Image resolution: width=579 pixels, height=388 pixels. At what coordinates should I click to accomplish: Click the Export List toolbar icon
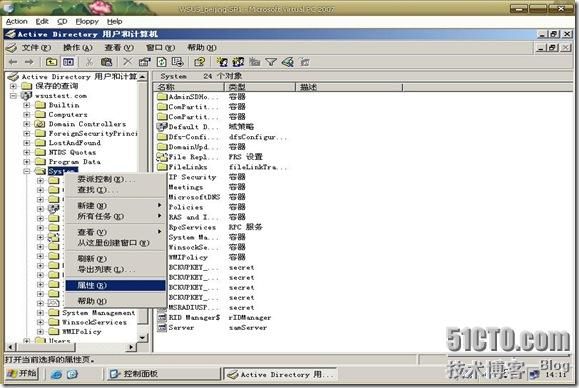pyautogui.click(x=178, y=62)
